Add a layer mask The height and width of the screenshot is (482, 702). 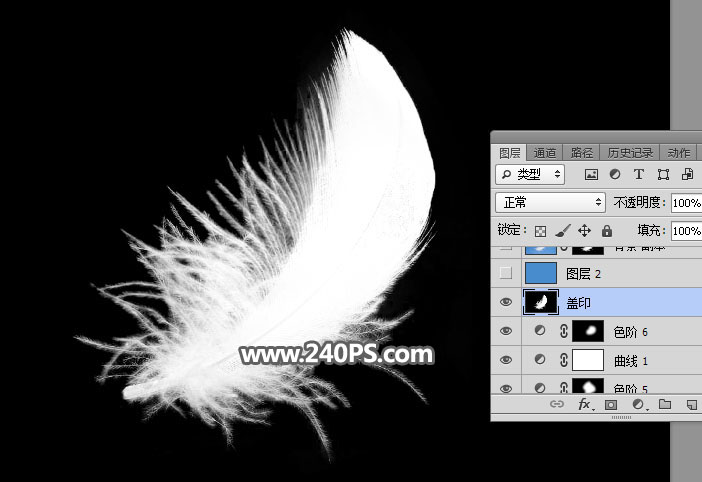(x=611, y=405)
